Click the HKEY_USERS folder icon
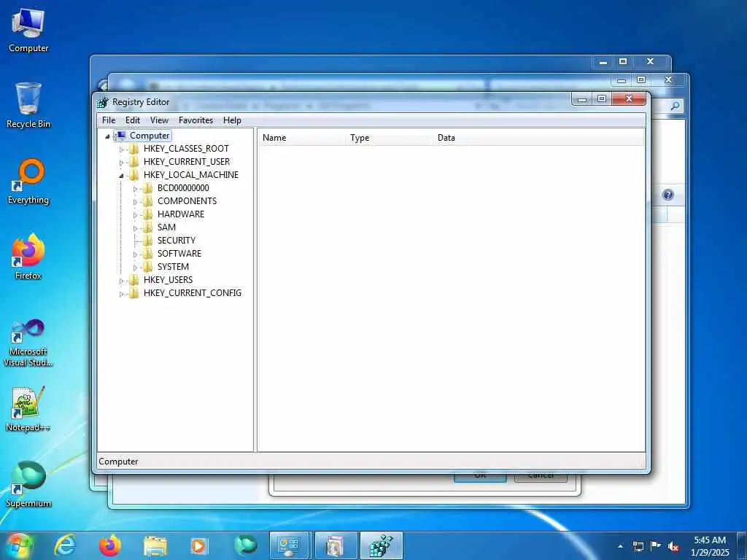The height and width of the screenshot is (560, 747). (134, 279)
